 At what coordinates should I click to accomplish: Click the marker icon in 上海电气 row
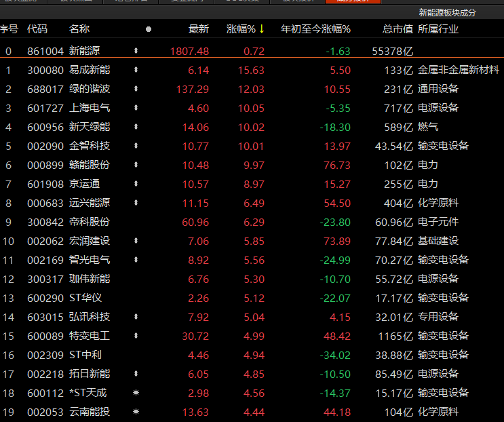click(x=136, y=108)
